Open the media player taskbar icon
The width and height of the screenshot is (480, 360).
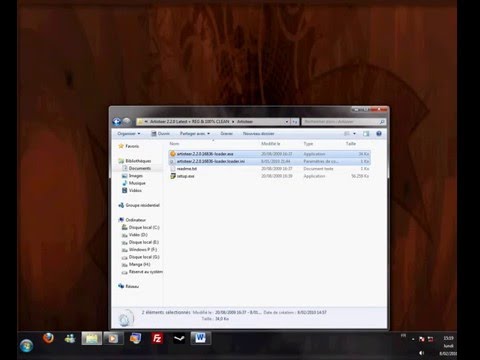pyautogui.click(x=113, y=339)
